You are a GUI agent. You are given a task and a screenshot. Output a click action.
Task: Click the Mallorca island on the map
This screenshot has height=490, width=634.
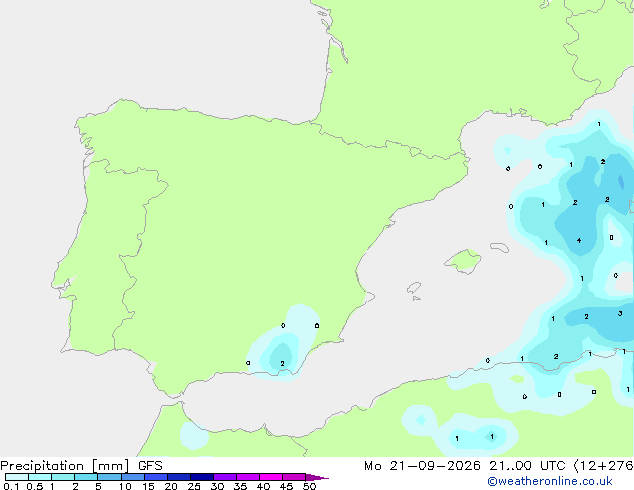464,261
